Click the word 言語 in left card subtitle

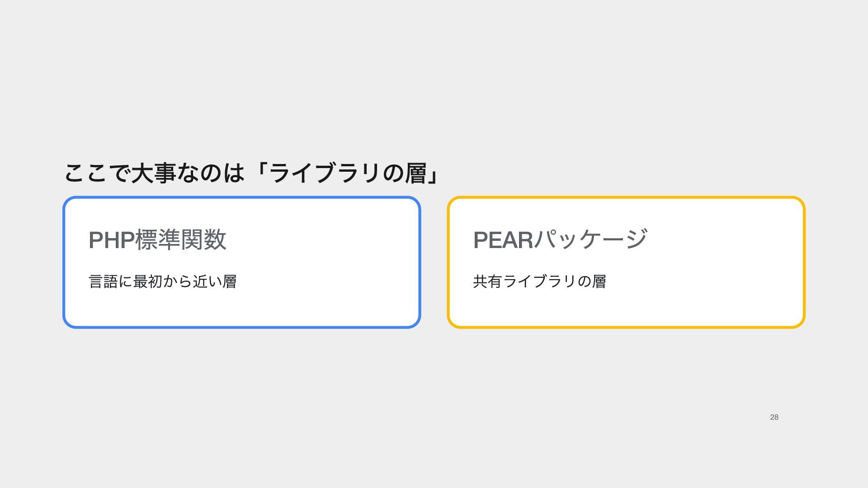104,282
